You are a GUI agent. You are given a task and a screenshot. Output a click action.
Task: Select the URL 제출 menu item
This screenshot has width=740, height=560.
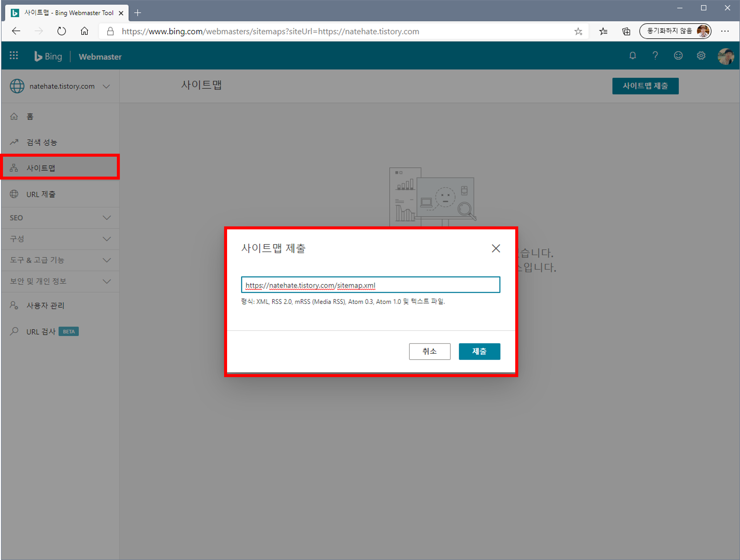coord(41,195)
